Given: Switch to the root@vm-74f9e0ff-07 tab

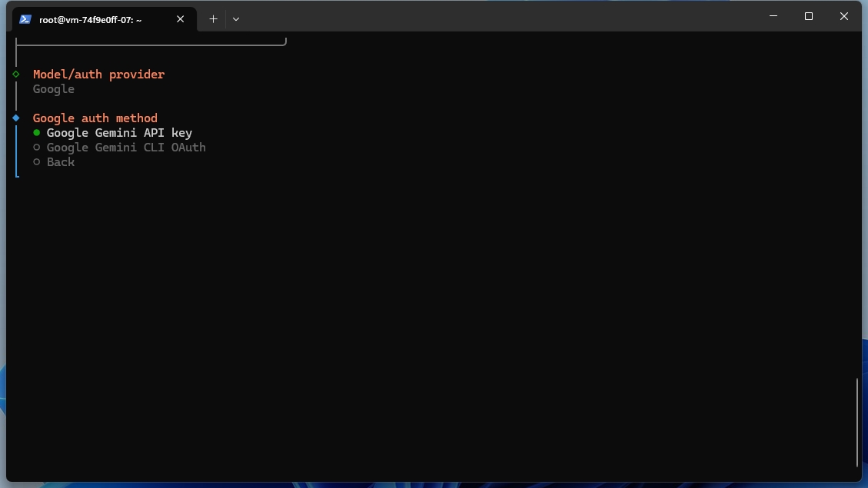Looking at the screenshot, I should pyautogui.click(x=92, y=18).
